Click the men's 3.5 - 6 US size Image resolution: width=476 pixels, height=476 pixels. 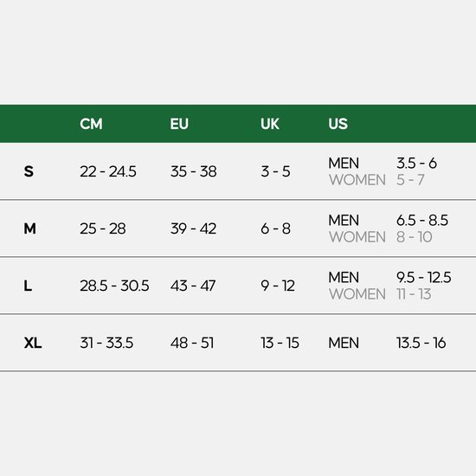pos(416,164)
